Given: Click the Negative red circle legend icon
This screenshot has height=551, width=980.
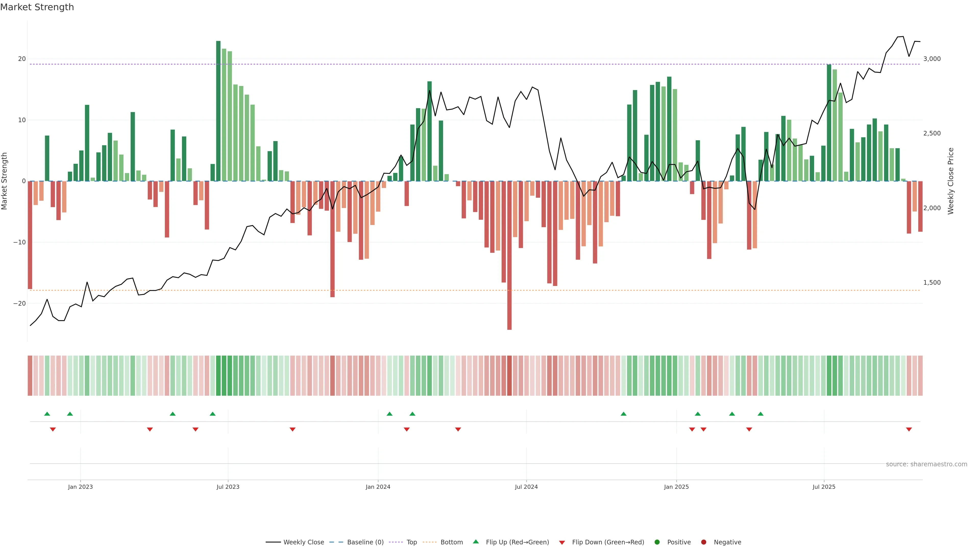Looking at the screenshot, I should click(703, 542).
